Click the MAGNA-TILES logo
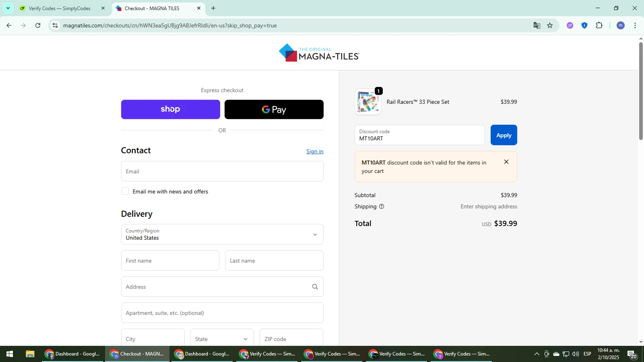 319,53
